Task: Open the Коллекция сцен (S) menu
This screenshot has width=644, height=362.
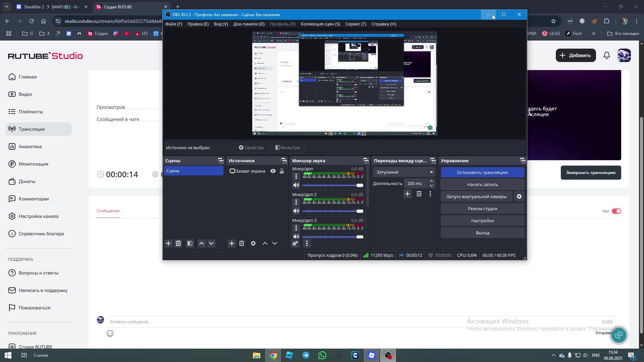Action: [320, 24]
